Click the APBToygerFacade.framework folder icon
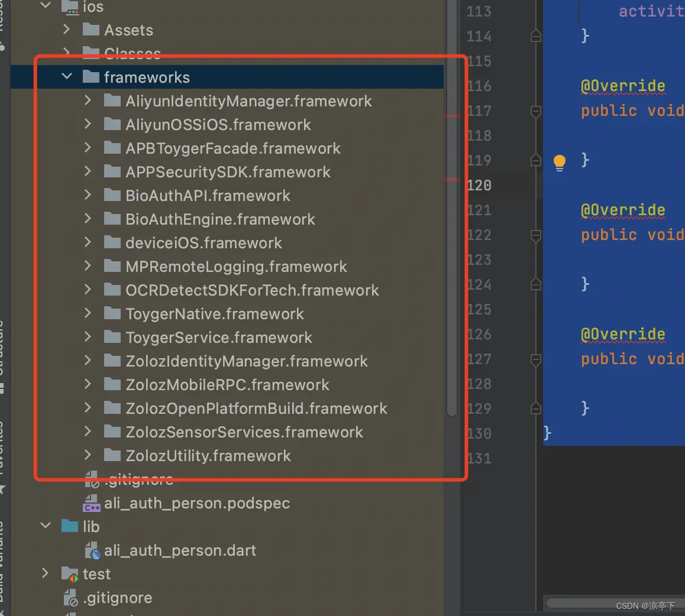Viewport: 685px width, 616px height. pos(112,148)
